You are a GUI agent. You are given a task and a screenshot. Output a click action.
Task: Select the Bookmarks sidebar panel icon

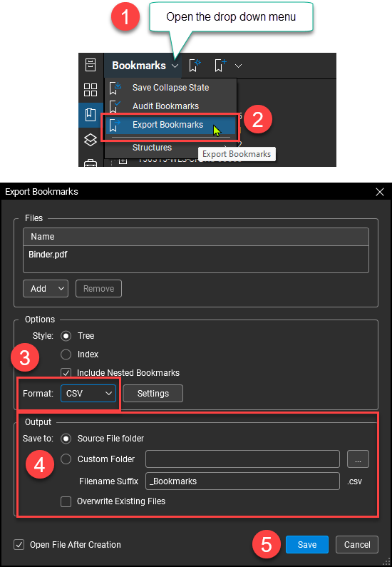[91, 115]
